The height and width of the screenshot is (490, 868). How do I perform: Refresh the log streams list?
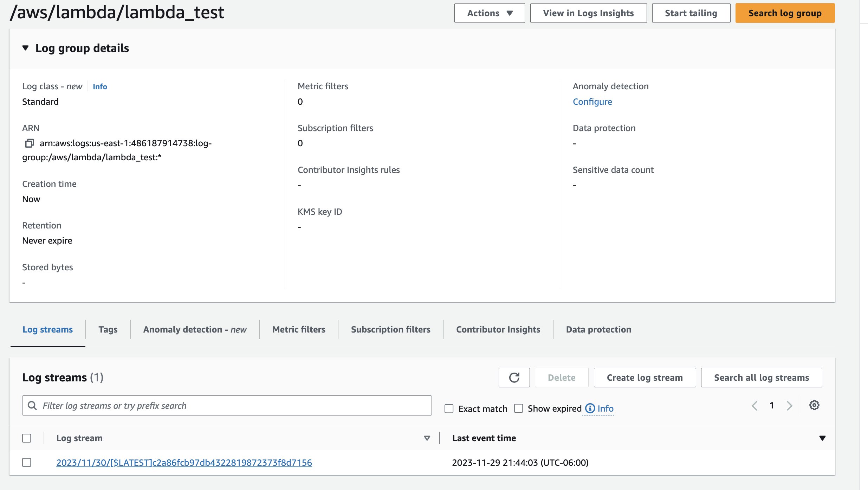click(514, 378)
